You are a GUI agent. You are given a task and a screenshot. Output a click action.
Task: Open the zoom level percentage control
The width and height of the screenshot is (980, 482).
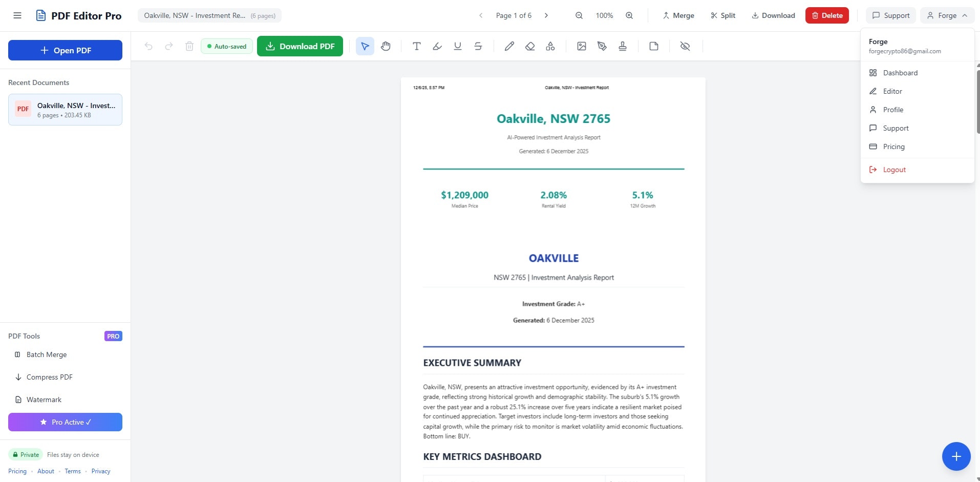tap(604, 15)
